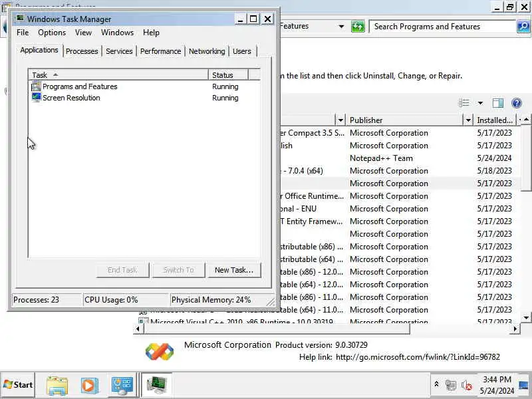Open Windows Explorer from the taskbar
Screen dimensions: 532x399
click(x=57, y=385)
